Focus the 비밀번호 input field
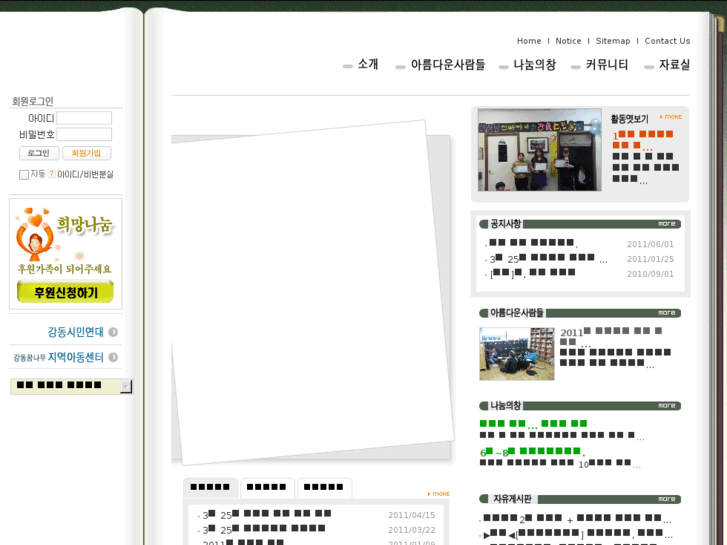The width and height of the screenshot is (727, 545). [x=84, y=134]
